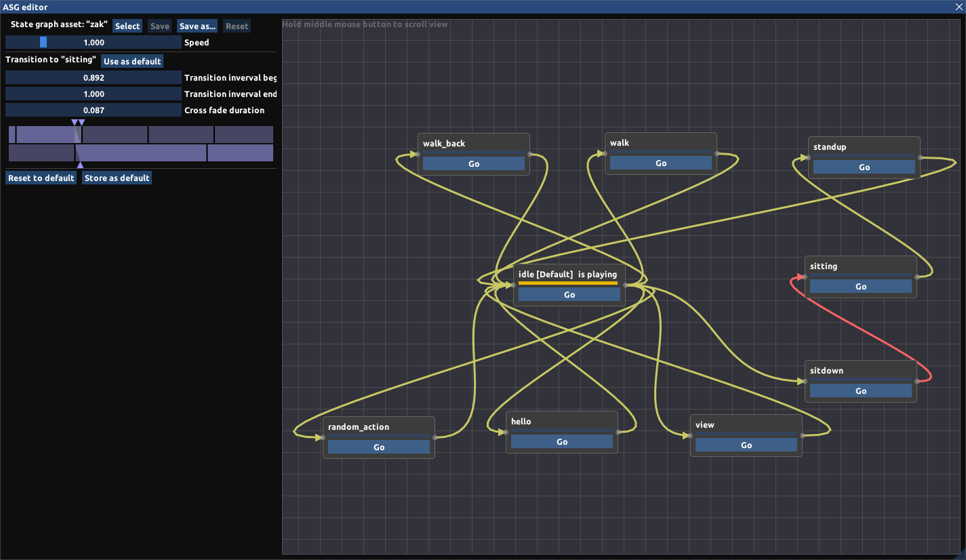Click the red sitdown-to-sitting transition curve

coord(861,329)
